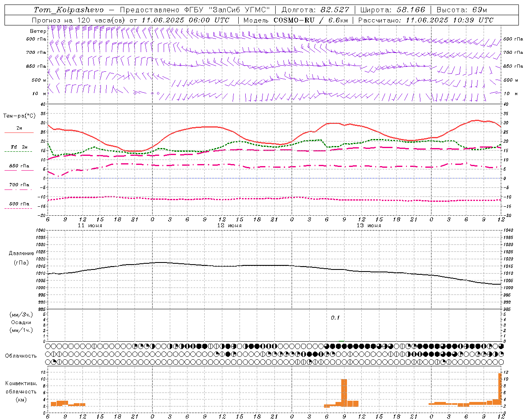Click the tallest orange bar at chart end
525x420 pixels.
500,389
